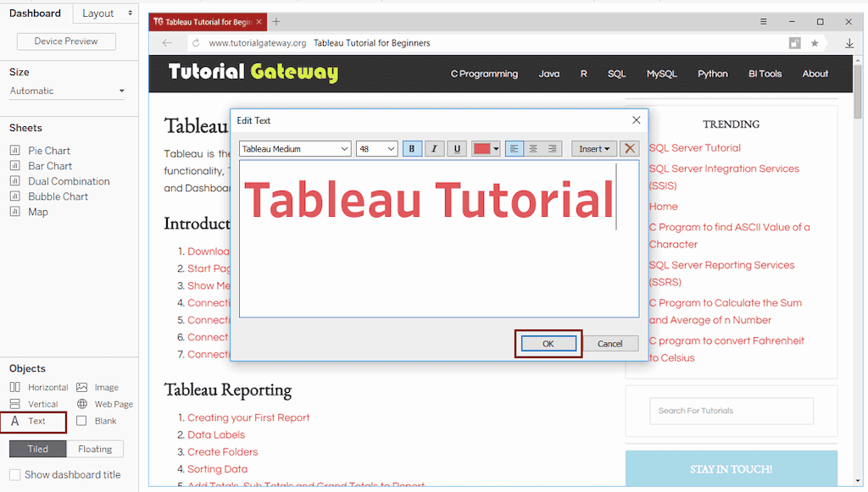
Task: Open the SQL nav menu item
Action: [617, 74]
